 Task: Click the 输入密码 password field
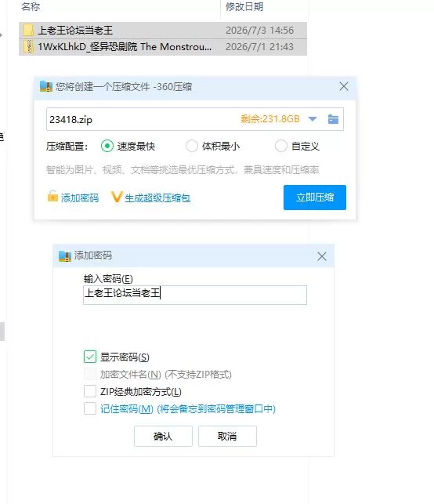(195, 295)
